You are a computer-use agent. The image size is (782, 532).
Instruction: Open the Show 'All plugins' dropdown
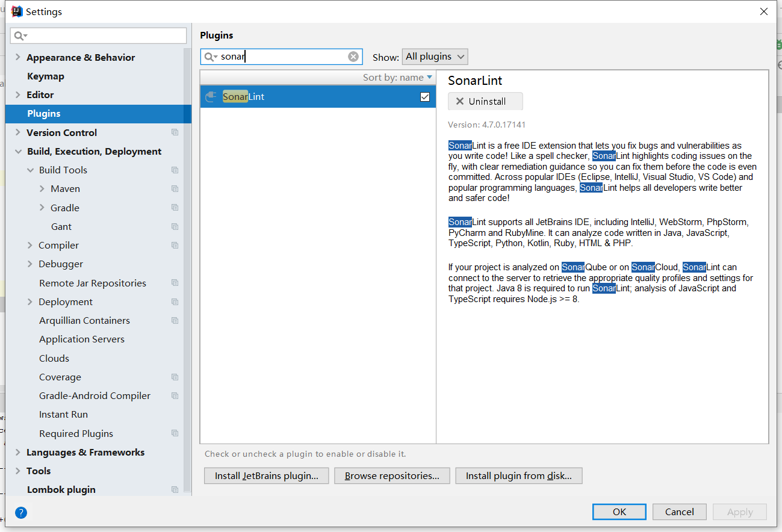coord(435,57)
